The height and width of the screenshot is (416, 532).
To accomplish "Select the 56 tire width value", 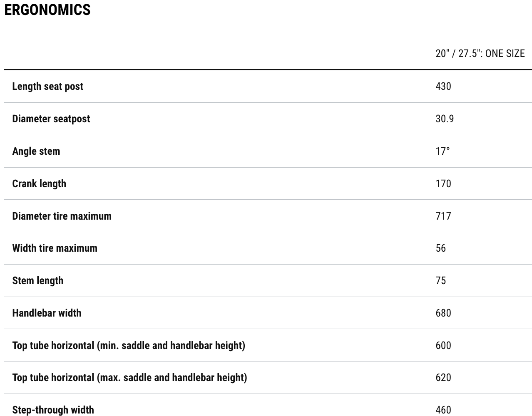I will 440,248.
